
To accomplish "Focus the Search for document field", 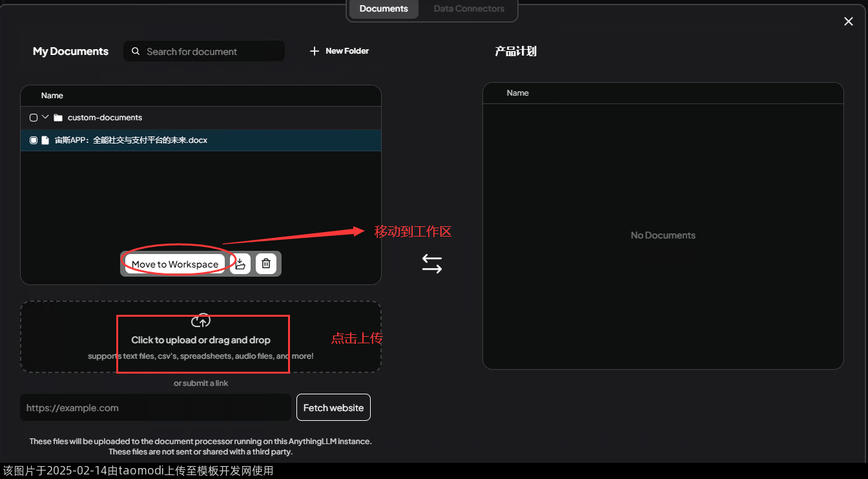I will point(210,52).
